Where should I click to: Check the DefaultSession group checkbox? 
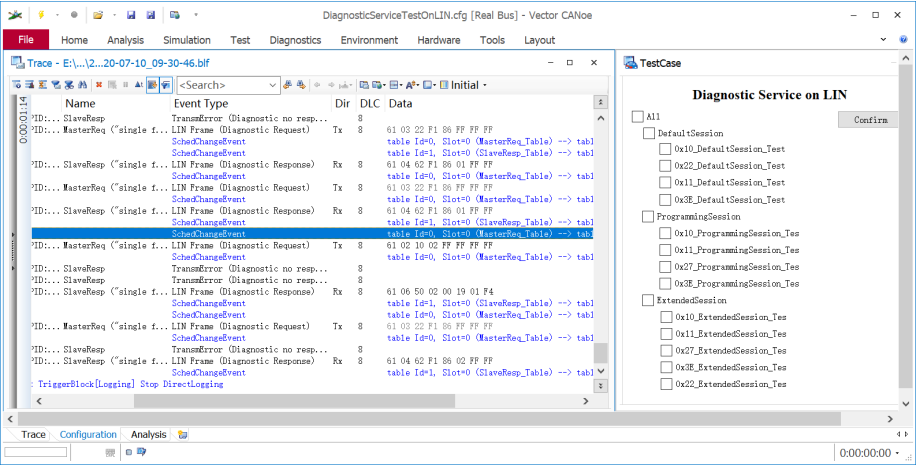click(x=649, y=133)
